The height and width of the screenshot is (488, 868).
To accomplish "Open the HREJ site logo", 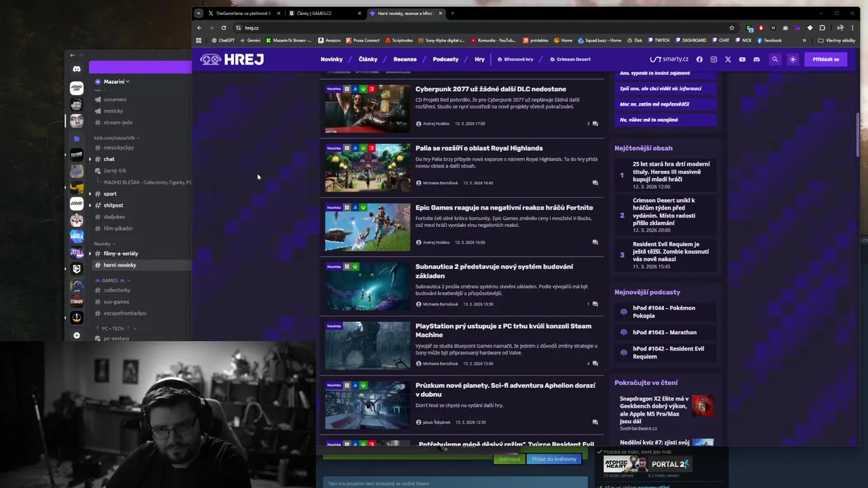I will tap(232, 60).
